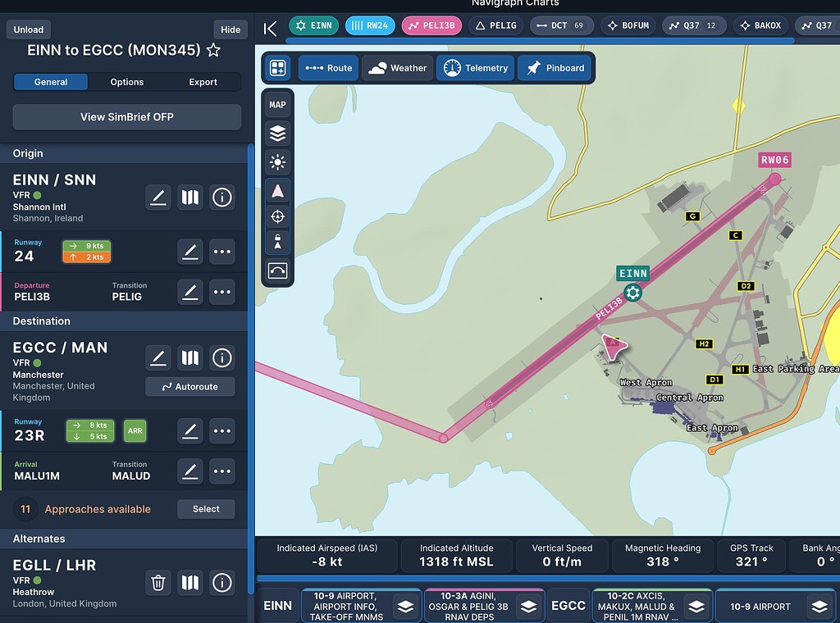Select the MAP tab in the sidebar
Image resolution: width=840 pixels, height=623 pixels.
pyautogui.click(x=277, y=103)
